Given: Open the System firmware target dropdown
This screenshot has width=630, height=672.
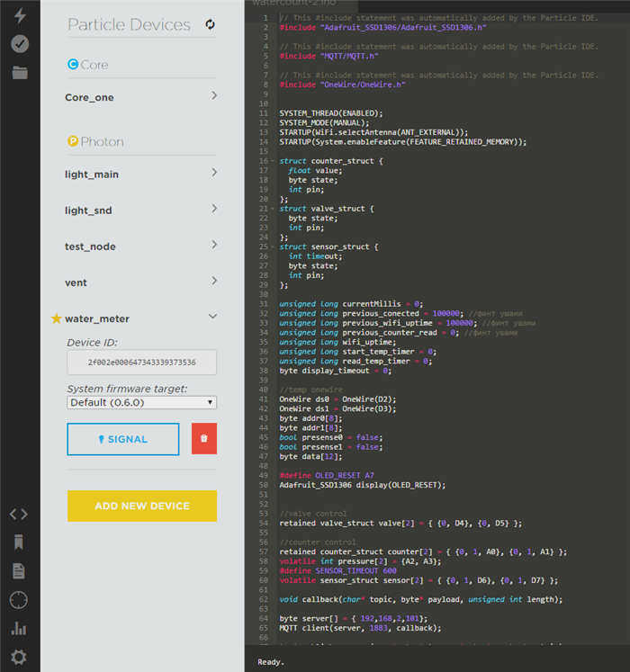Looking at the screenshot, I should 142,402.
